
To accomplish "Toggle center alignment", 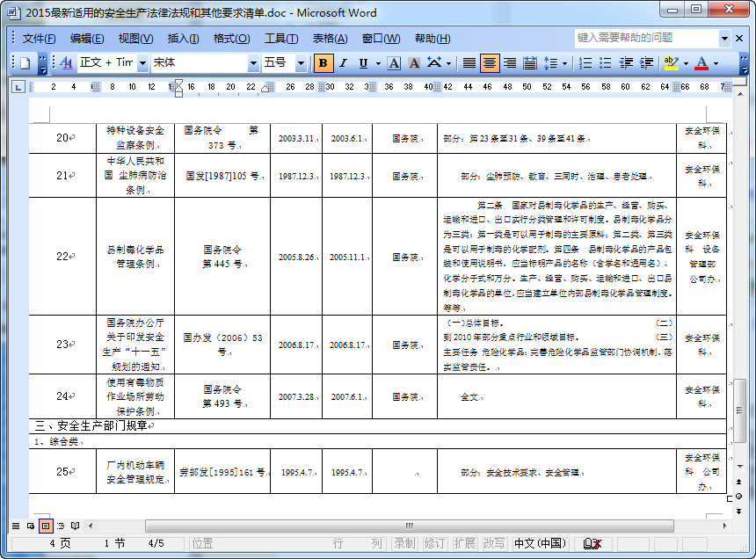I will point(490,63).
